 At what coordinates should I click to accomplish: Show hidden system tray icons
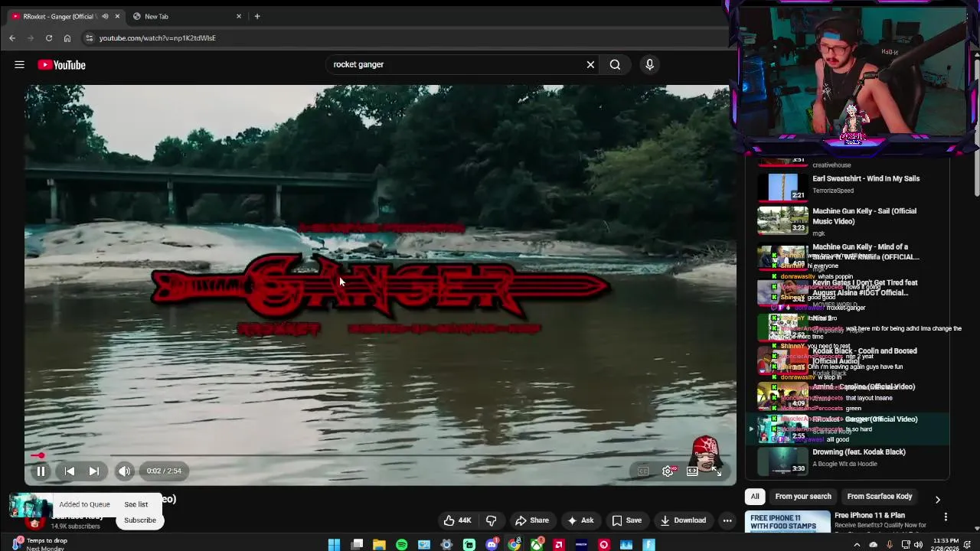tap(857, 545)
